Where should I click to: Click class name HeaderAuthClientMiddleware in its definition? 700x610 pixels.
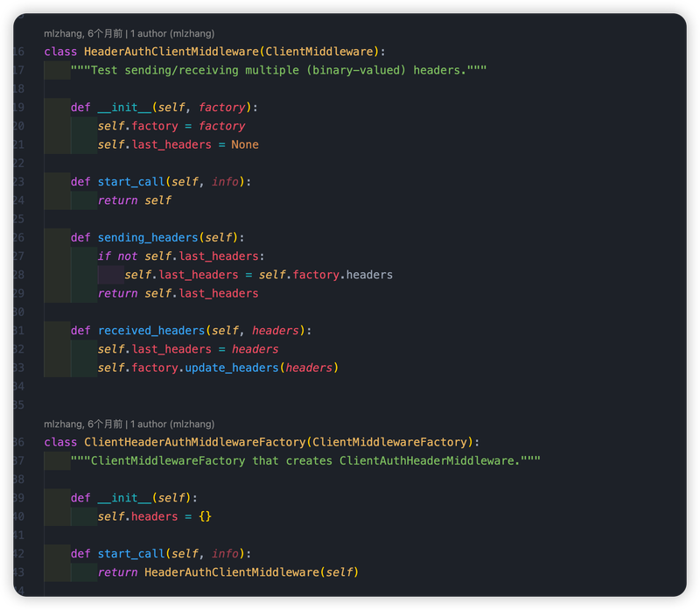point(171,52)
